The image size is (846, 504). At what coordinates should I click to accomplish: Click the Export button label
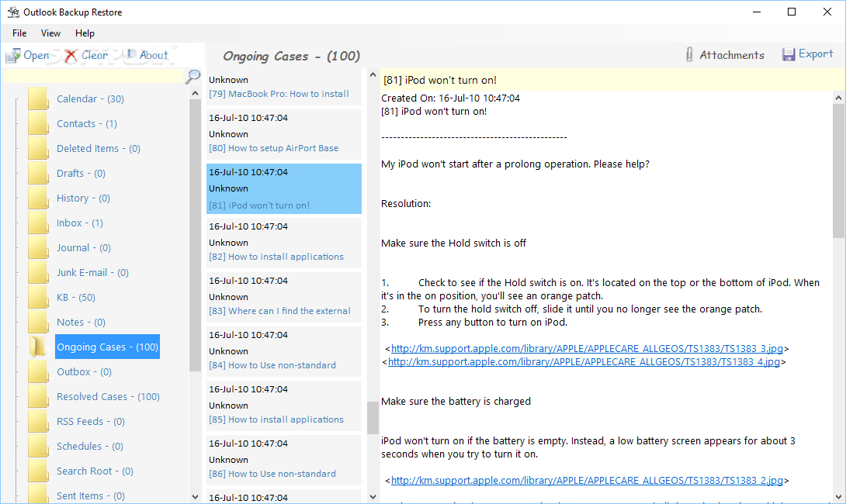click(816, 54)
